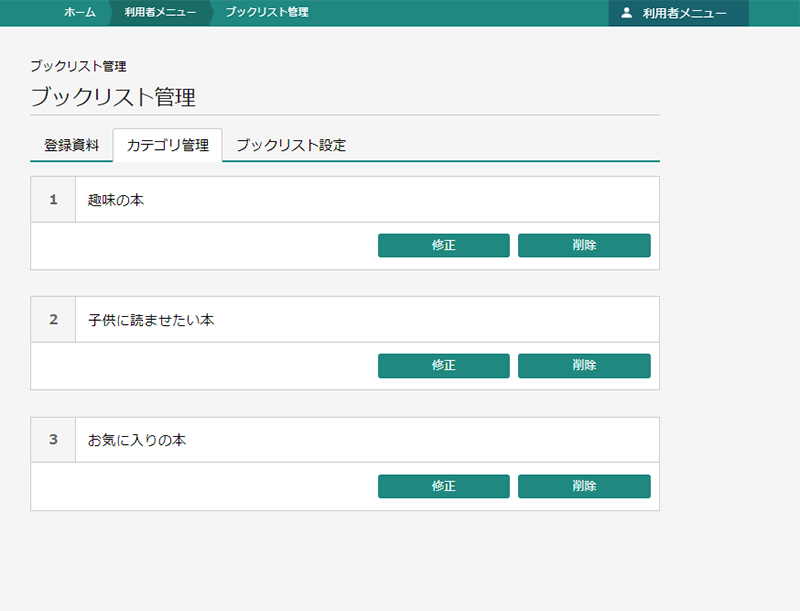The width and height of the screenshot is (800, 611).
Task: Click the large ブックリスト管理 page heading
Action: 113,97
